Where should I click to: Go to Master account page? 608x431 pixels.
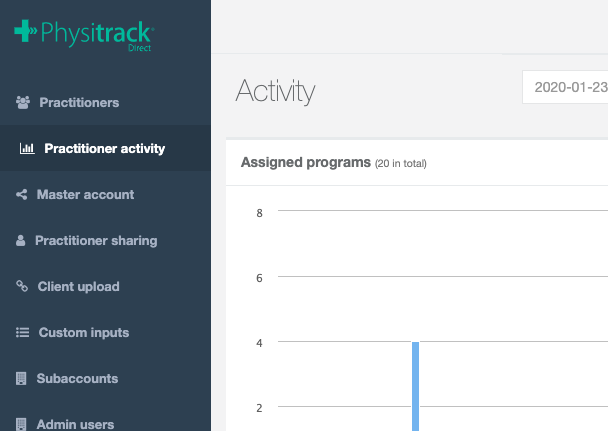[x=85, y=195]
